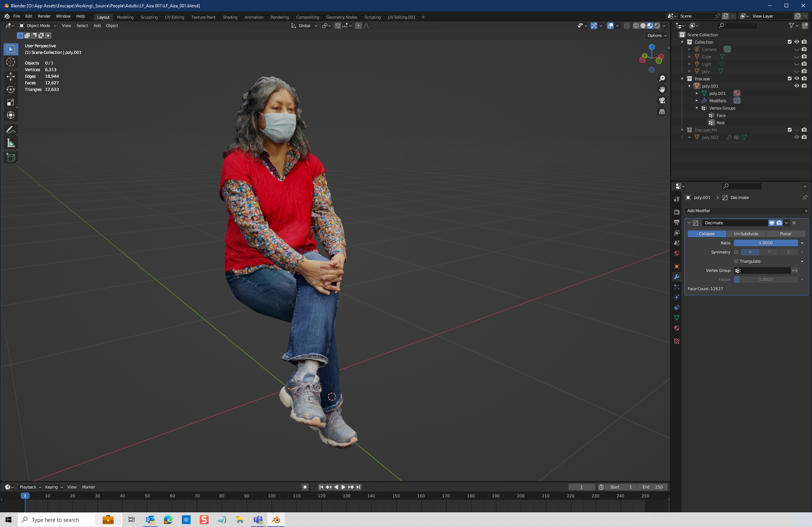The height and width of the screenshot is (527, 812).
Task: Click the Vertex Group input field
Action: pyautogui.click(x=762, y=270)
